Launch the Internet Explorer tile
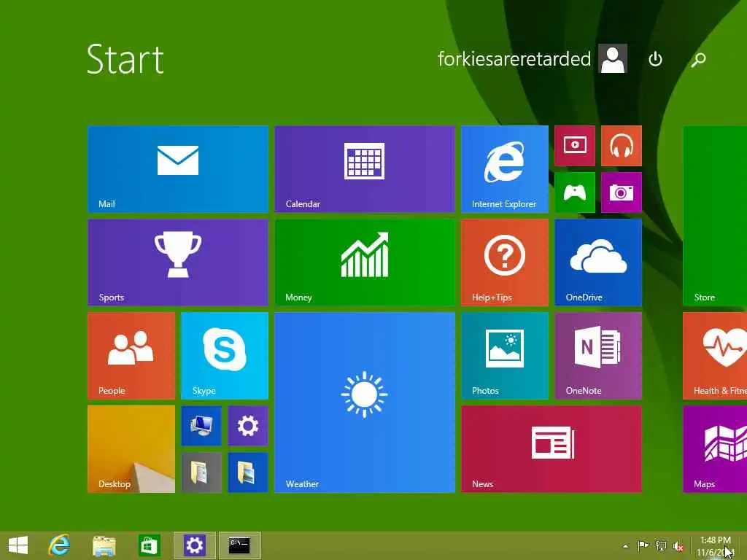The image size is (747, 560). 505,169
